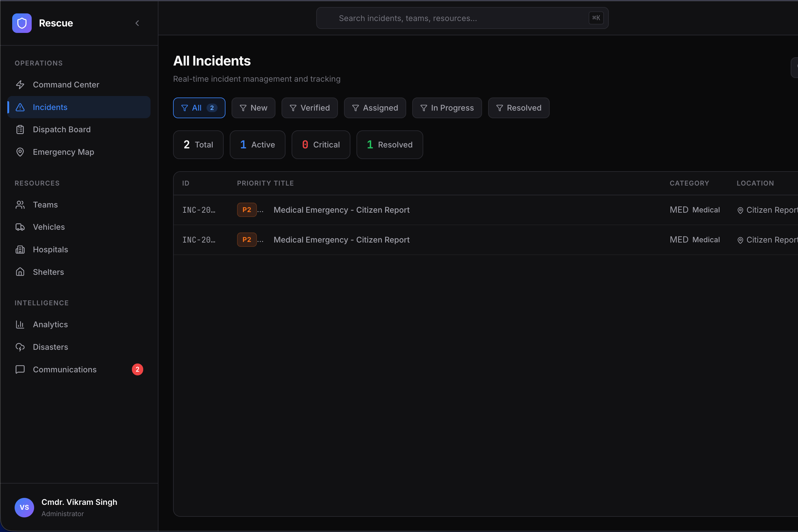Click the CATEGORY column header
Image resolution: width=798 pixels, height=532 pixels.
690,183
